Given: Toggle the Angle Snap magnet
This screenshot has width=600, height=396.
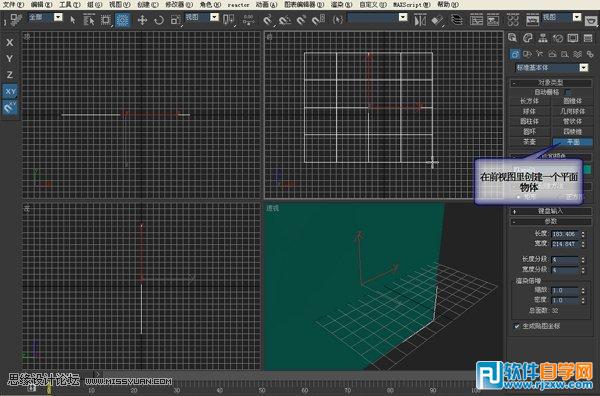Looking at the screenshot, I should point(285,19).
